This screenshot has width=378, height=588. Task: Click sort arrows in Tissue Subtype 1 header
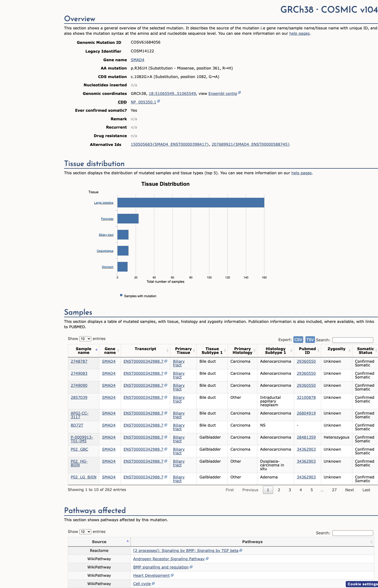[x=225, y=351]
